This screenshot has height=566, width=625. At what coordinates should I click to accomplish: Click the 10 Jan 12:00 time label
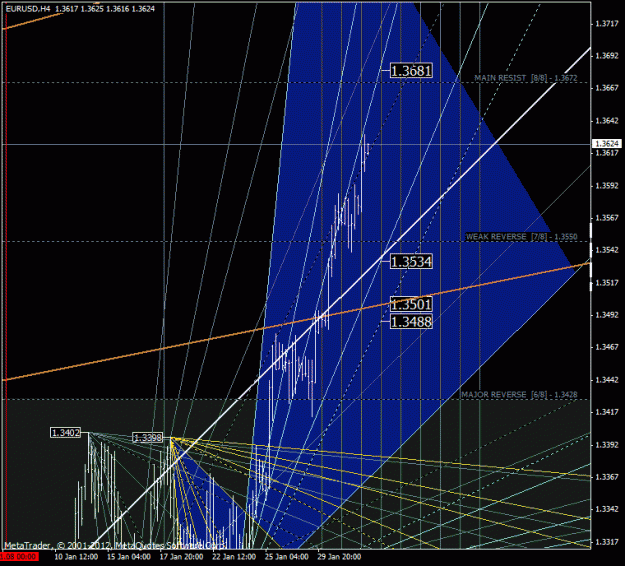pos(76,557)
